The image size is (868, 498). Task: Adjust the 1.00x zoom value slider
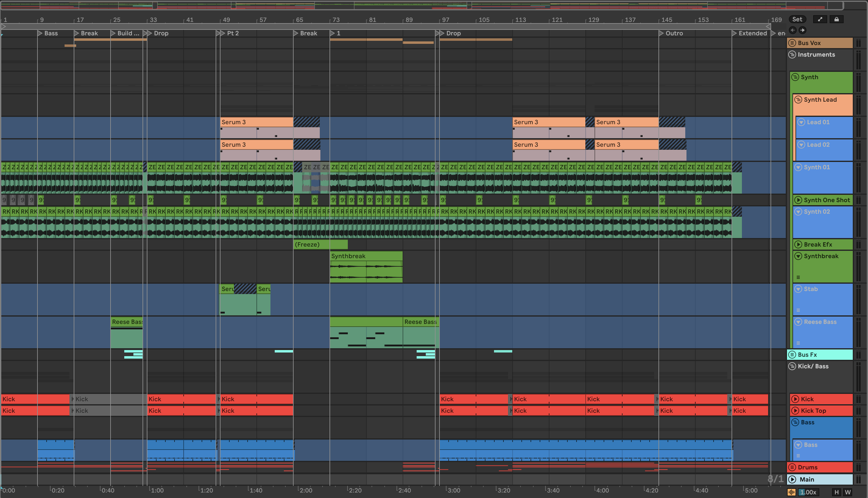tap(808, 492)
